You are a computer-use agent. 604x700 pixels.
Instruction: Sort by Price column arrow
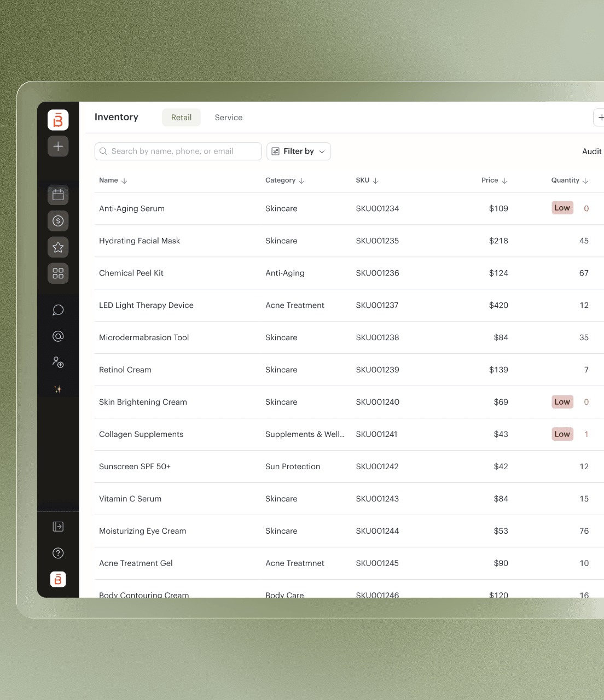coord(504,180)
